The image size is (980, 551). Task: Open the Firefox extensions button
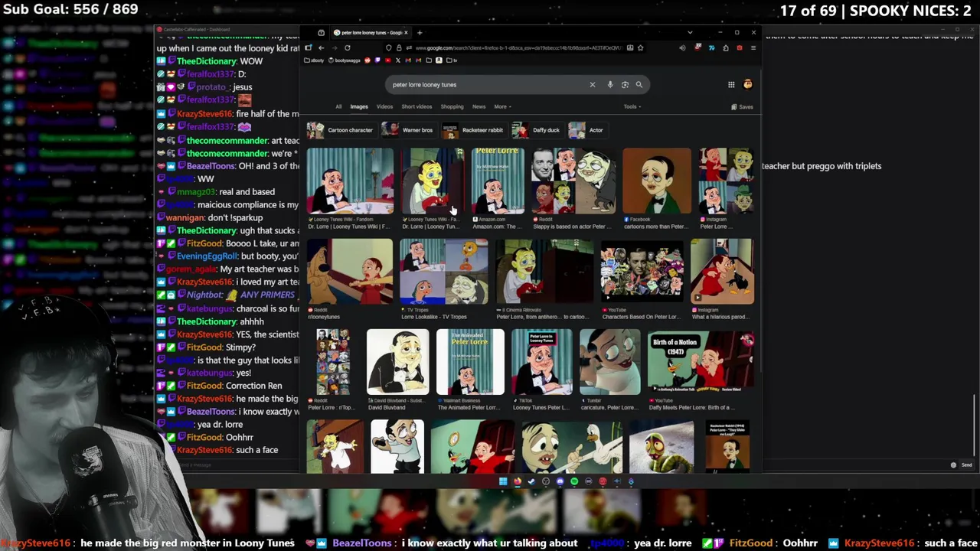pos(726,47)
